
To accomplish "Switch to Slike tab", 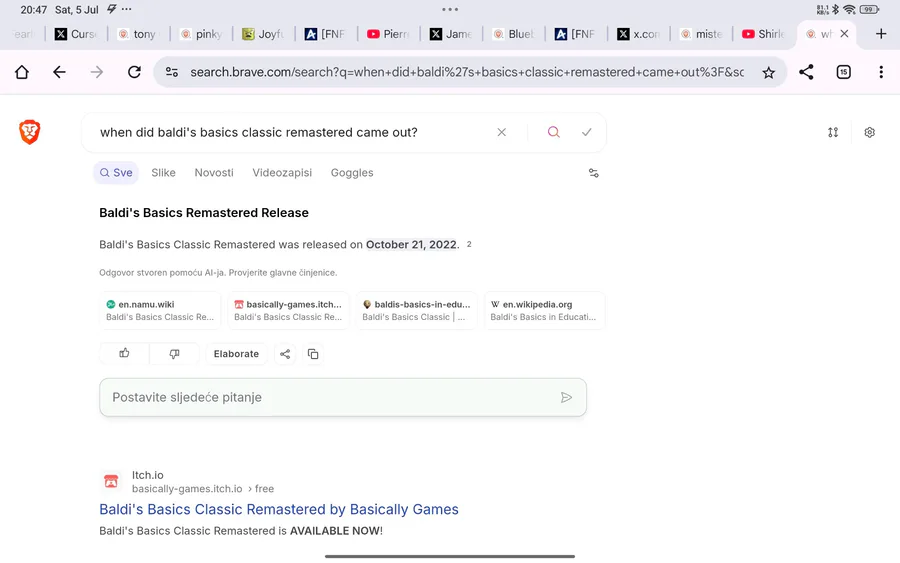I will (x=164, y=173).
